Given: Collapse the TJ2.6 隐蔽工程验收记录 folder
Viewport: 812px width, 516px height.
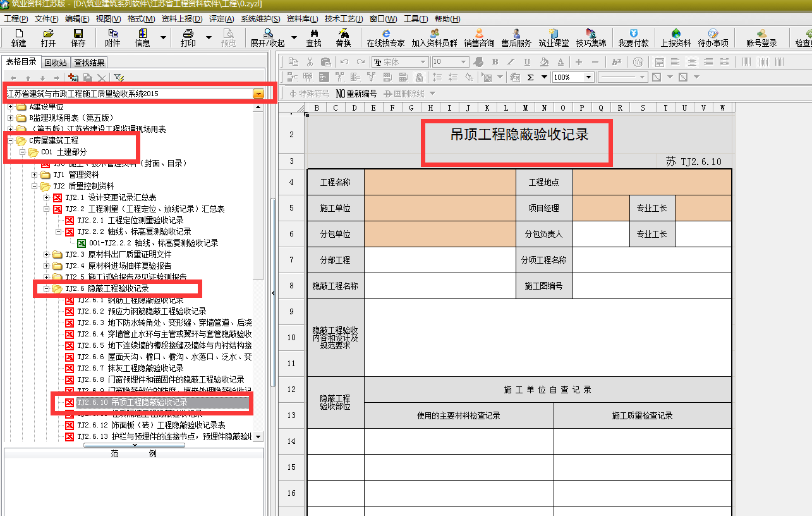Looking at the screenshot, I should [47, 288].
